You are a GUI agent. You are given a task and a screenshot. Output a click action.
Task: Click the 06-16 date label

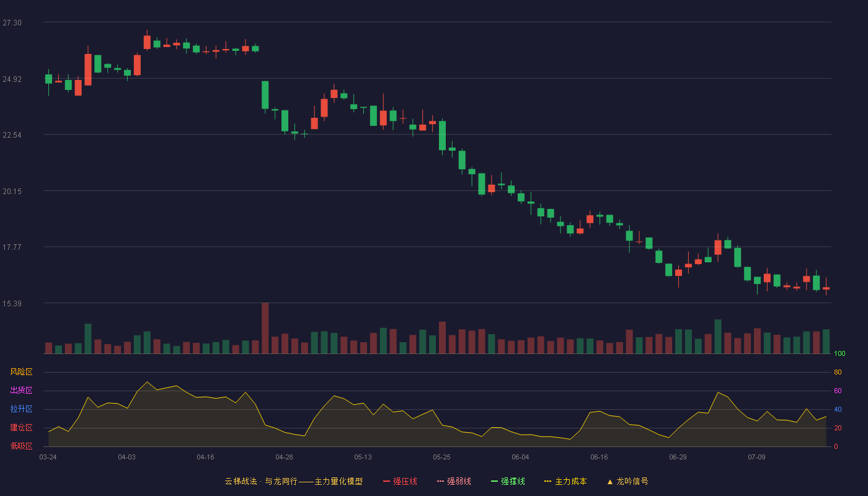point(599,457)
